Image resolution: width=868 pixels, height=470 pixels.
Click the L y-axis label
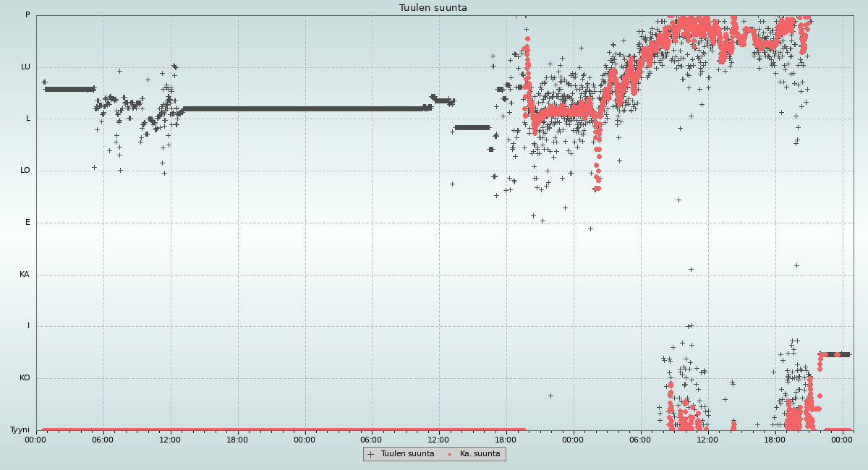[x=28, y=119]
